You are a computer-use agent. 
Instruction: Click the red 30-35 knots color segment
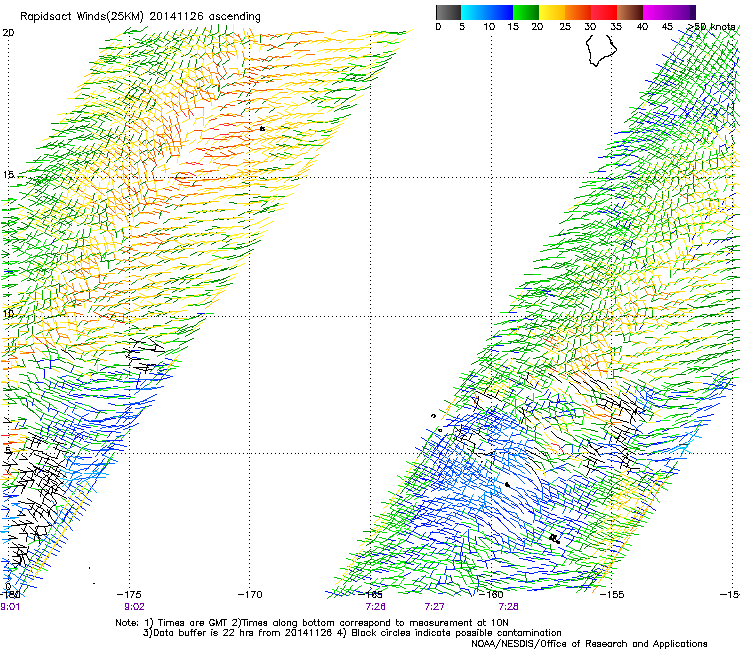(604, 12)
